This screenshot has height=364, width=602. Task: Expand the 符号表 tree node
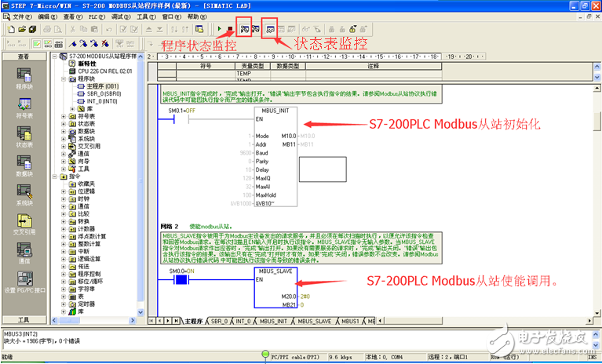coord(64,116)
